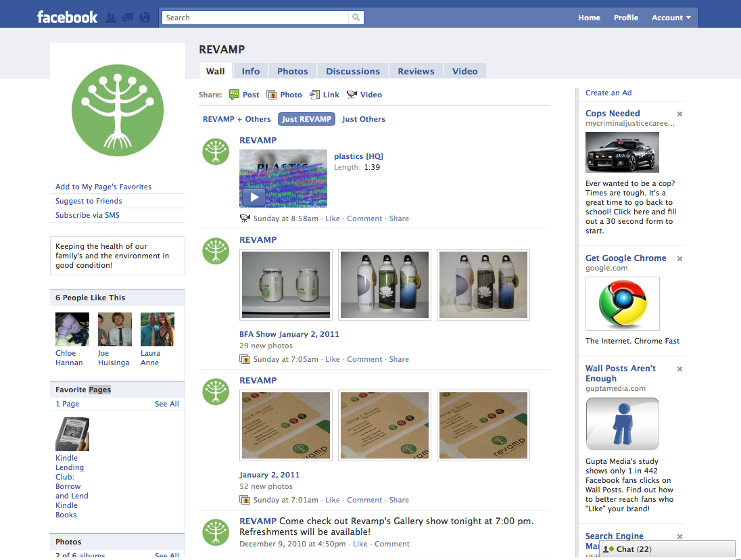Image resolution: width=741 pixels, height=560 pixels.
Task: Open Profile in the header
Action: coord(626,18)
